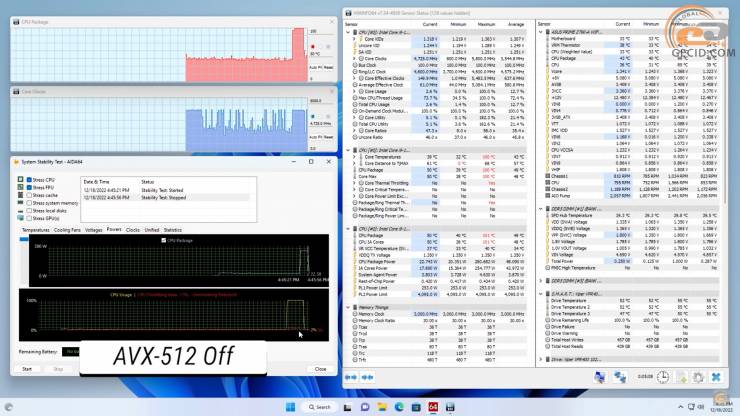Switch to Voltages tab
Screen dimensions: 740x416
pyautogui.click(x=93, y=230)
